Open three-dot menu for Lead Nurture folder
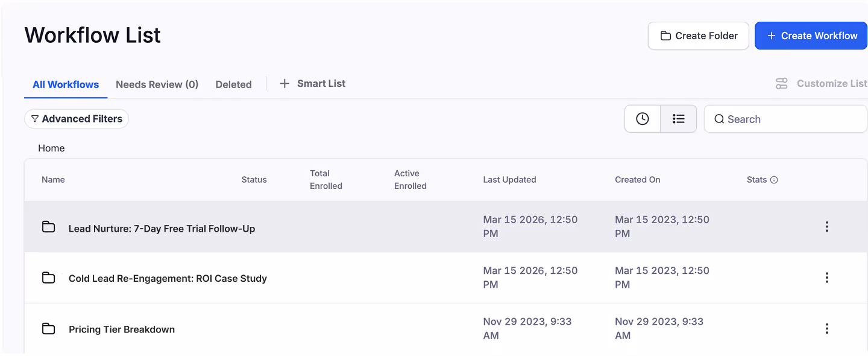This screenshot has height=356, width=868. click(826, 227)
